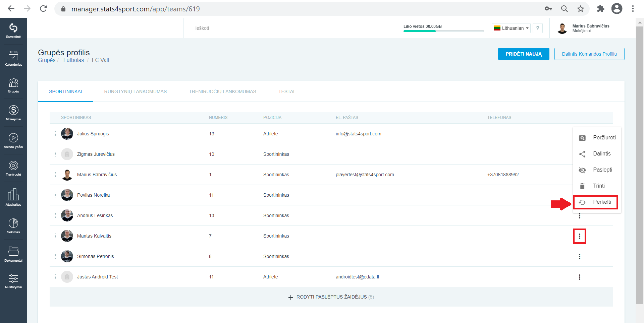The image size is (644, 323).
Task: Click the Futbolas breadcrumb link
Action: pos(73,60)
